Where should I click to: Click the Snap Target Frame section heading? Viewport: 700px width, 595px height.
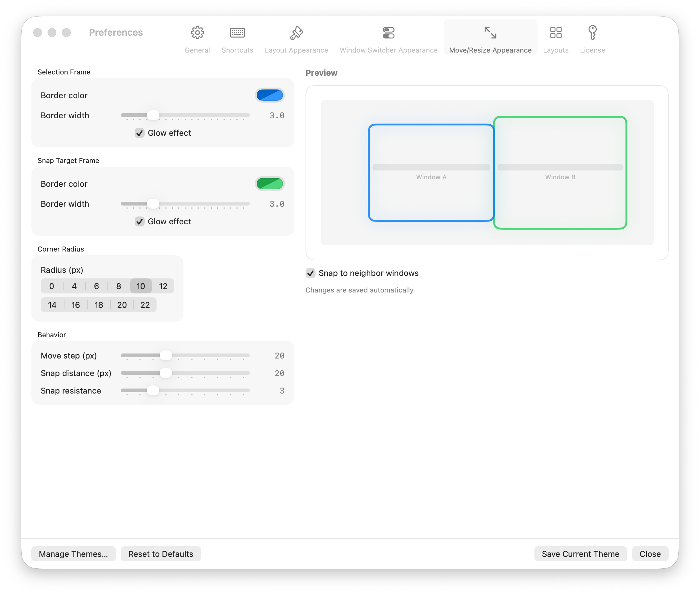[x=68, y=160]
